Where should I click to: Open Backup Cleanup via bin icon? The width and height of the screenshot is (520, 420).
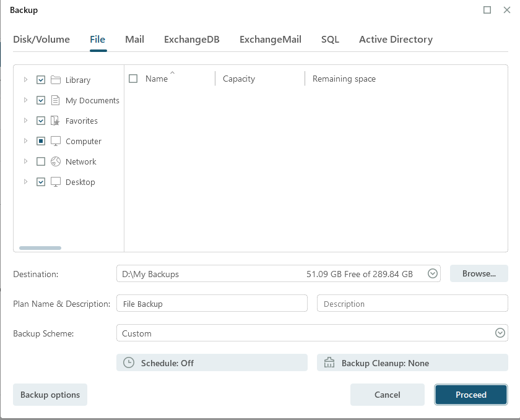pyautogui.click(x=329, y=363)
